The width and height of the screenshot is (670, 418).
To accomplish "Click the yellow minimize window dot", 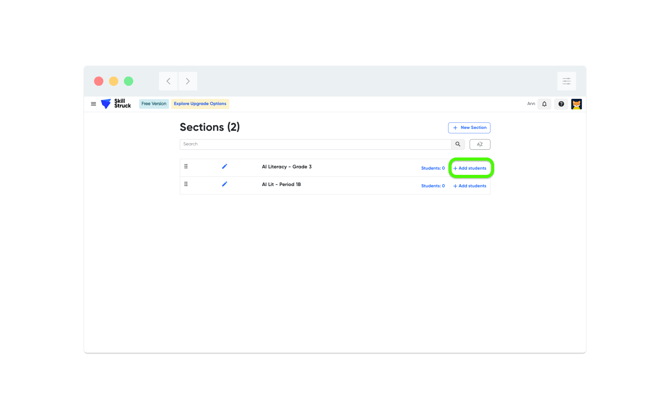I will pos(114,81).
